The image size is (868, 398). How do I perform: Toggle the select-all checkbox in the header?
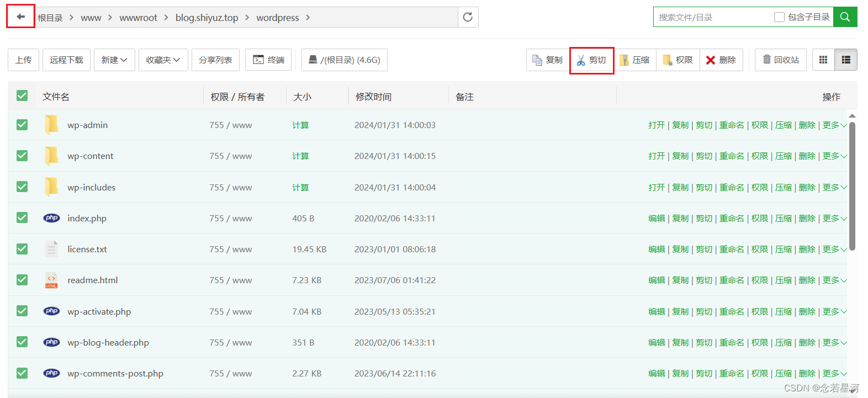(22, 96)
